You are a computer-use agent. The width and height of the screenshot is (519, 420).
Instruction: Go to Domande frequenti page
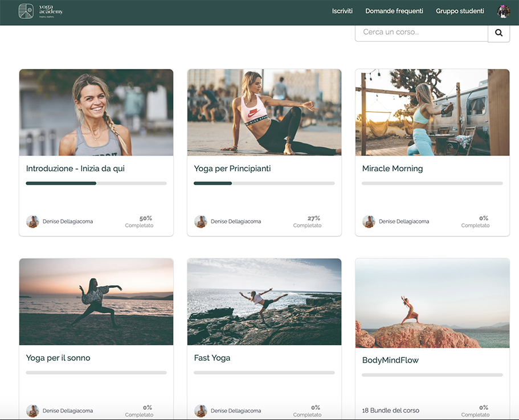tap(394, 11)
